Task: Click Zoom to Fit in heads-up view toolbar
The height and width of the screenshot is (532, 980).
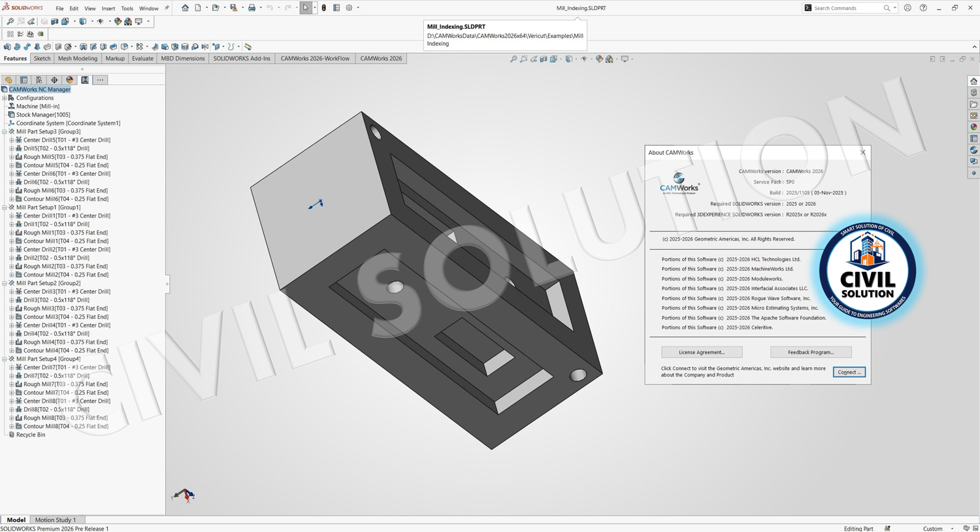Action: (x=514, y=59)
